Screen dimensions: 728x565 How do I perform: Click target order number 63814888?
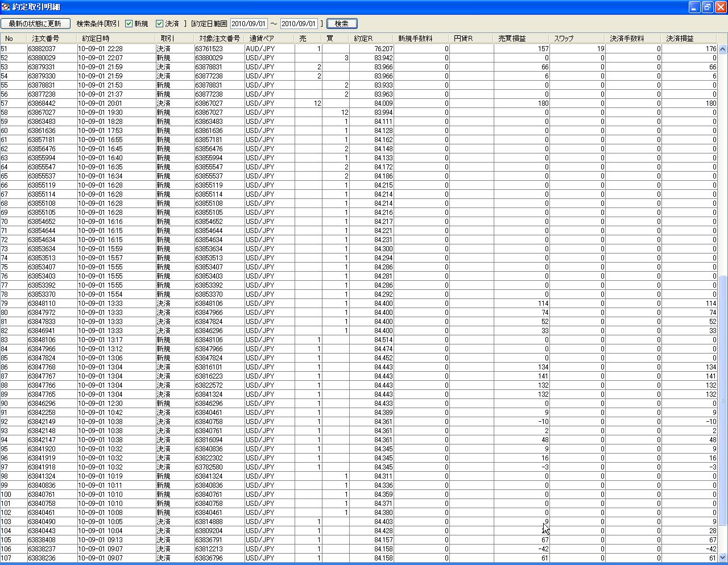(x=209, y=522)
